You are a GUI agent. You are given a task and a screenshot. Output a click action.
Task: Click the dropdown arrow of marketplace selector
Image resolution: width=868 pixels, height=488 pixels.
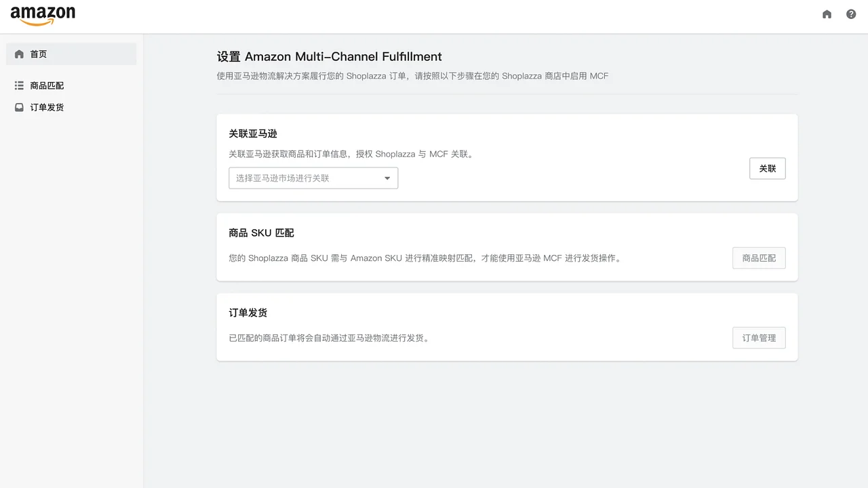387,178
